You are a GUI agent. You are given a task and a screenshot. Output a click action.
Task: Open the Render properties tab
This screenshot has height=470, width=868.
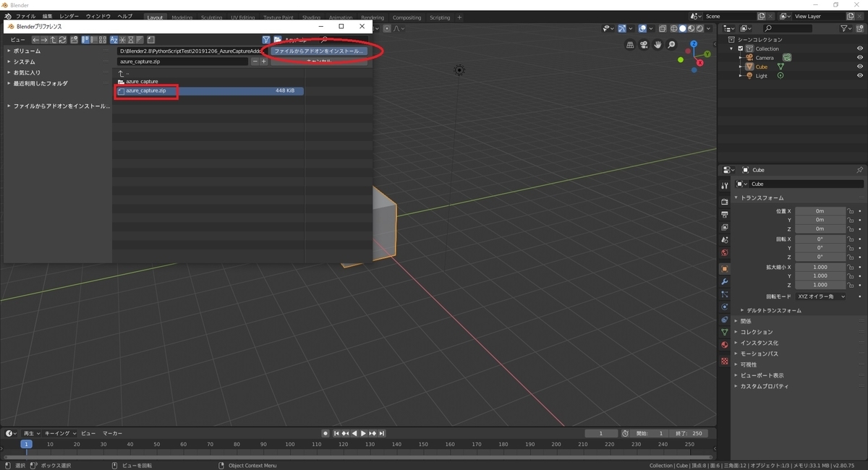tap(725, 202)
